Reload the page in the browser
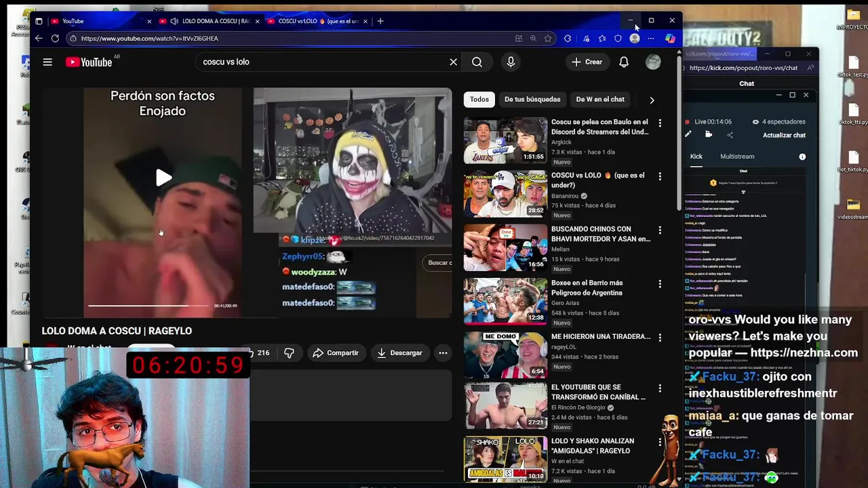This screenshot has height=488, width=868. (x=55, y=38)
